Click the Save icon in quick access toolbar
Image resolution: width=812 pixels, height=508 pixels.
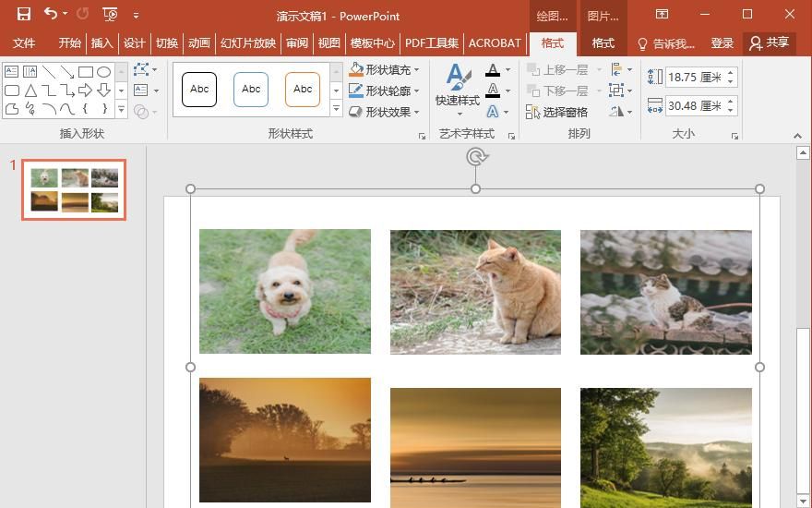[24, 14]
